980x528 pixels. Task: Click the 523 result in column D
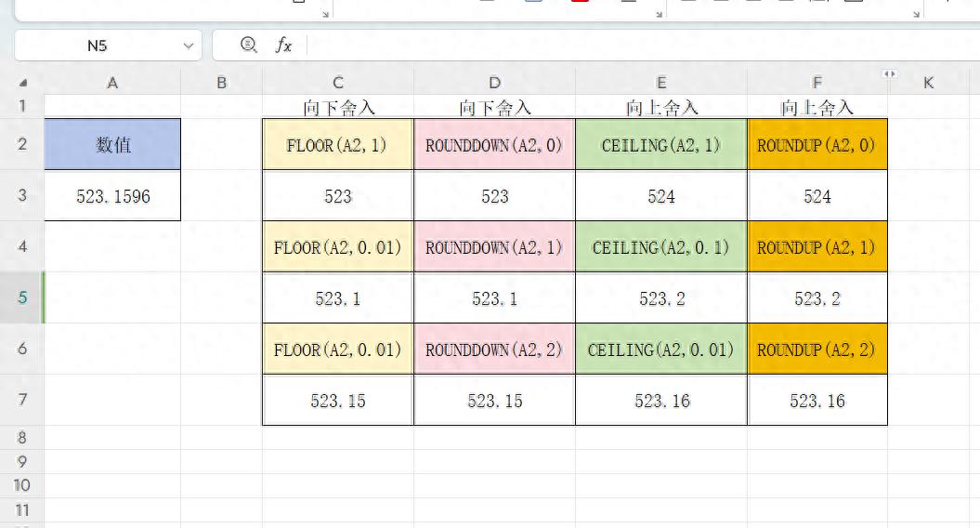tap(494, 195)
